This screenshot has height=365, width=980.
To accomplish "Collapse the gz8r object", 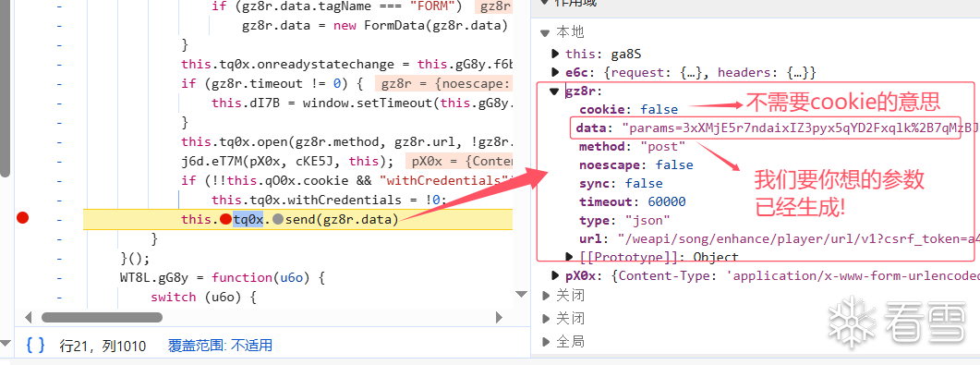I will click(554, 91).
